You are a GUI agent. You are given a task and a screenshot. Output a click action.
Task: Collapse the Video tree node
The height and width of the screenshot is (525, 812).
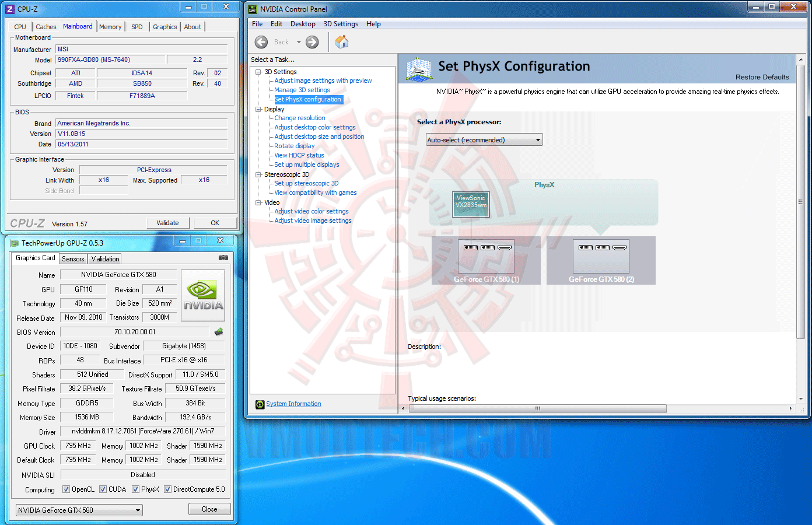click(x=258, y=202)
